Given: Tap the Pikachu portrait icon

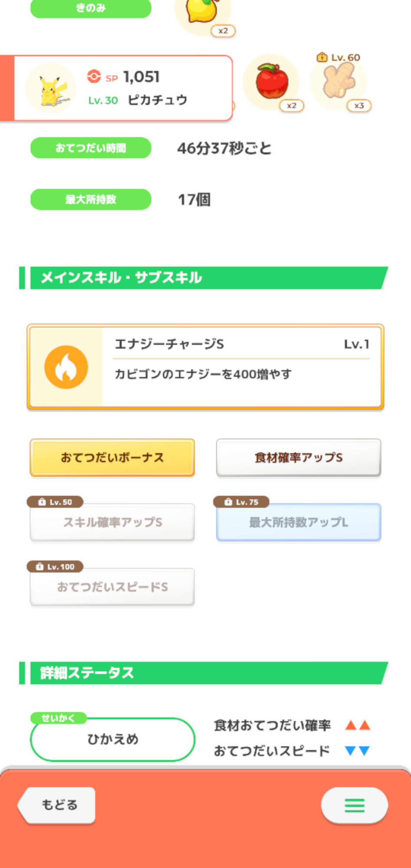Looking at the screenshot, I should pyautogui.click(x=51, y=88).
